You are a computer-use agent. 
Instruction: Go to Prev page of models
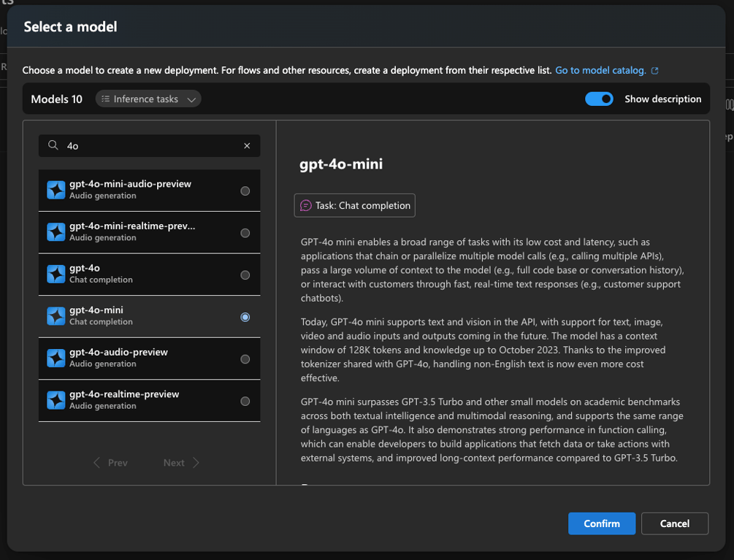[x=110, y=463]
